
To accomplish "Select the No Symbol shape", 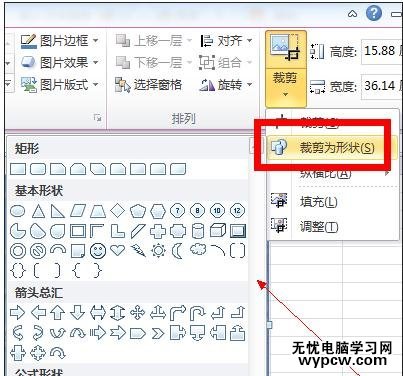I will 38,251.
